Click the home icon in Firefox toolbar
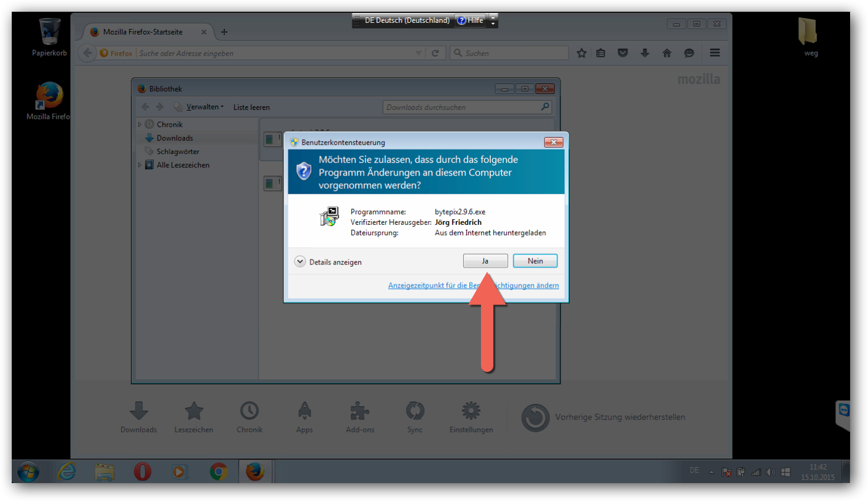Image resolution: width=868 pixels, height=501 pixels. [x=667, y=53]
